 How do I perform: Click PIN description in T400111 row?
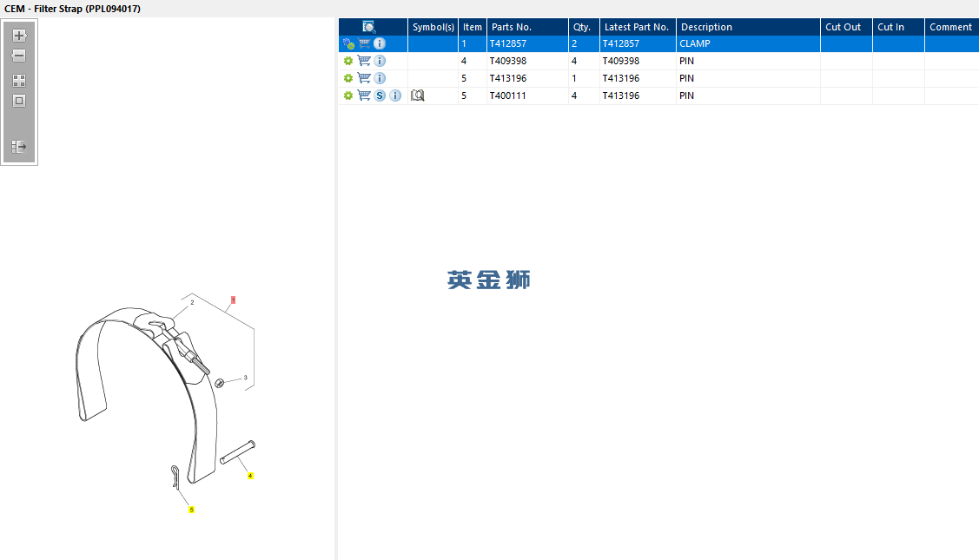pyautogui.click(x=748, y=96)
